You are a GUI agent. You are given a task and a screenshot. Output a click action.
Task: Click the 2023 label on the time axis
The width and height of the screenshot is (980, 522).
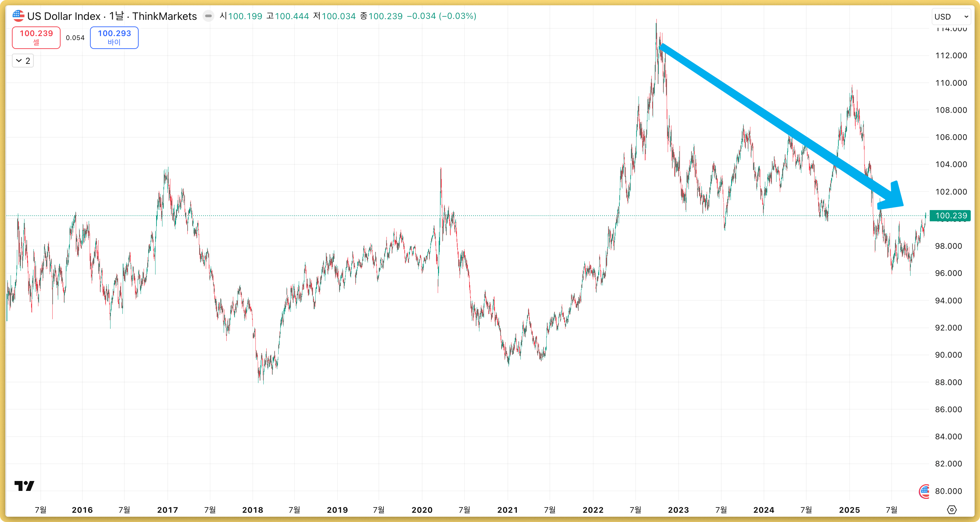[x=678, y=510]
